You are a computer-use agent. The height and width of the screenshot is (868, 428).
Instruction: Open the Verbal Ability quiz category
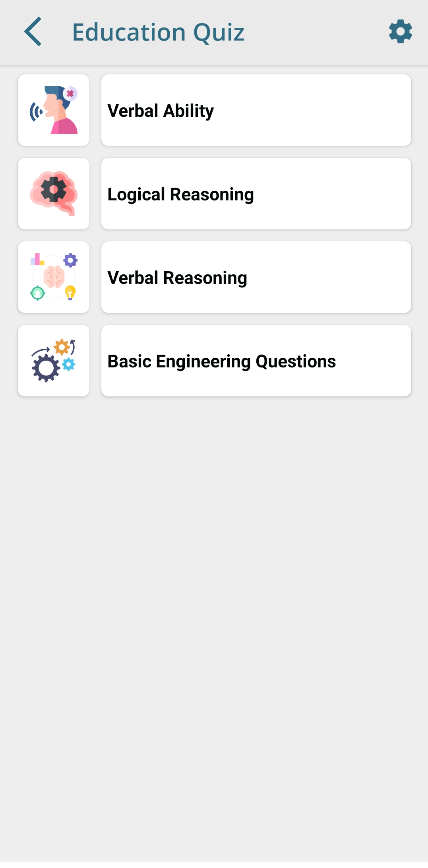coord(256,110)
